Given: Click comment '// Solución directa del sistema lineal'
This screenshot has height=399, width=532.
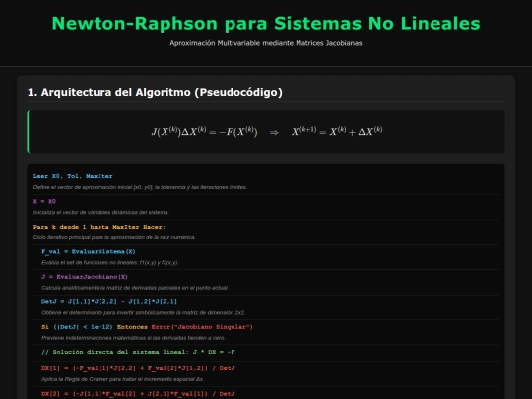Looking at the screenshot, I should tap(138, 352).
